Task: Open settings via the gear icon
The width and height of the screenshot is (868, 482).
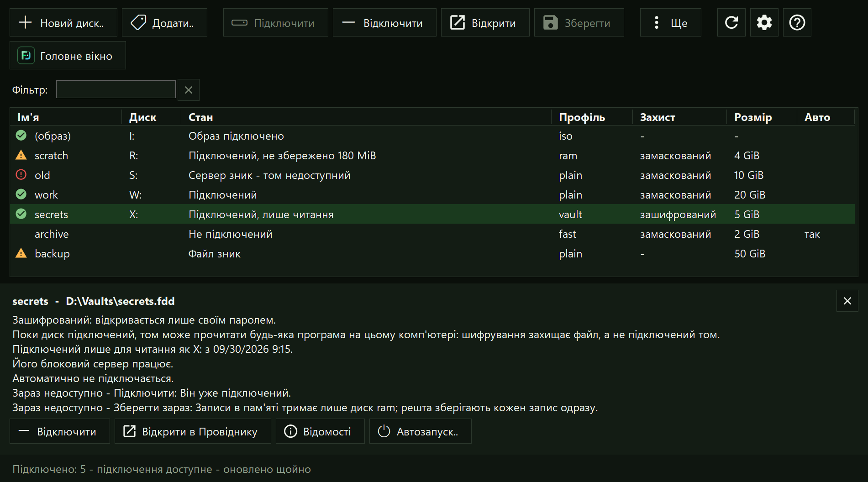Action: 764,22
